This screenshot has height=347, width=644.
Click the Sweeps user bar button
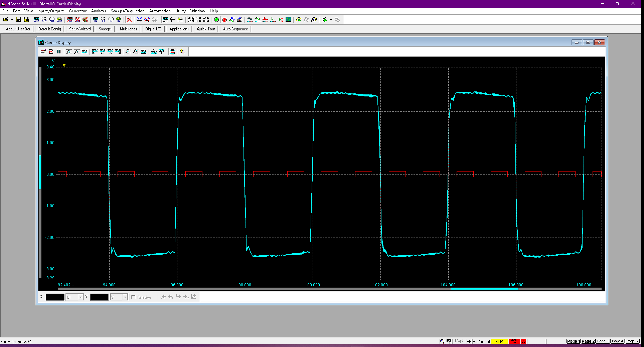click(x=105, y=29)
